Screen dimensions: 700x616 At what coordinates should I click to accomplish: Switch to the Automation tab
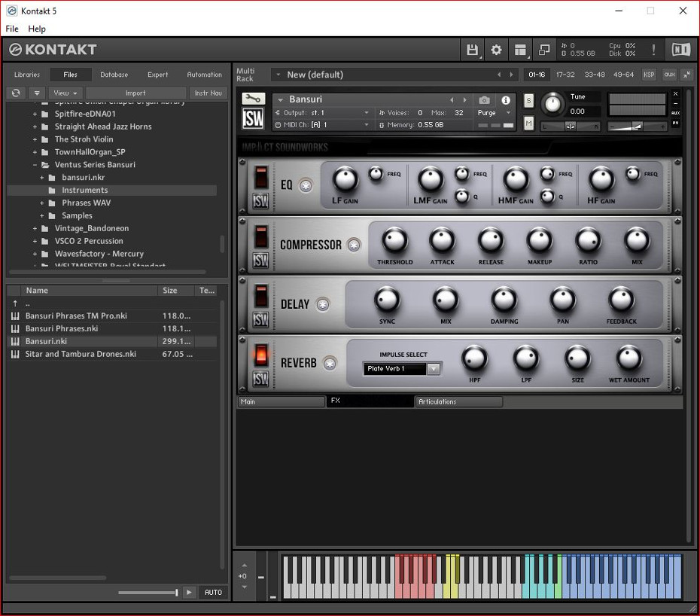(x=204, y=75)
